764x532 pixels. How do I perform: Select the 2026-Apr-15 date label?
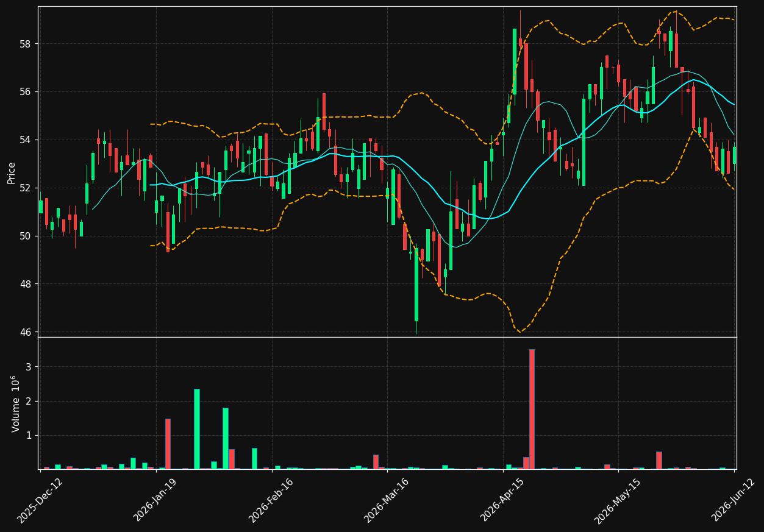(x=502, y=500)
